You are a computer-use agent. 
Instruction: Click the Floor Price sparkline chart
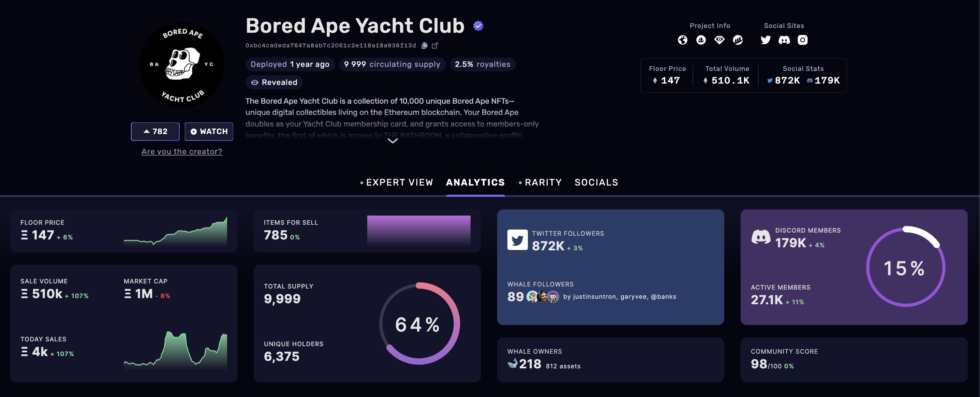click(175, 232)
